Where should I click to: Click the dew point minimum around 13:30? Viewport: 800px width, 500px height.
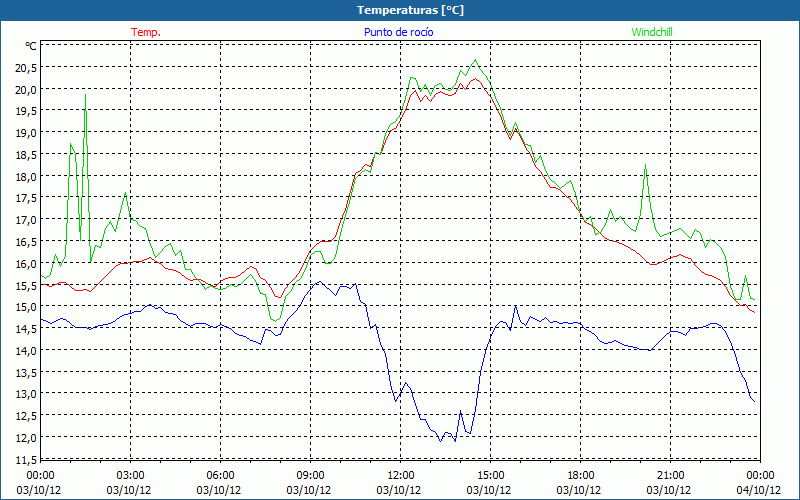pos(440,441)
